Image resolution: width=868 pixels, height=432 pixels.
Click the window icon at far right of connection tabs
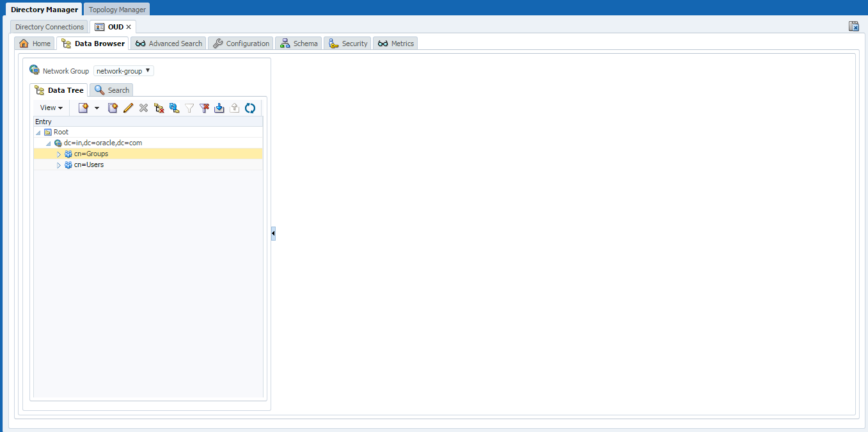click(853, 26)
